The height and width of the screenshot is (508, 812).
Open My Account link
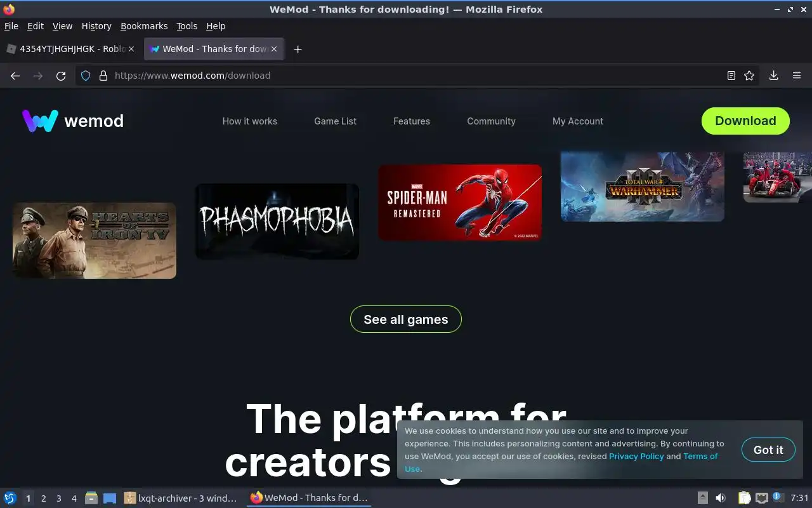click(x=578, y=121)
